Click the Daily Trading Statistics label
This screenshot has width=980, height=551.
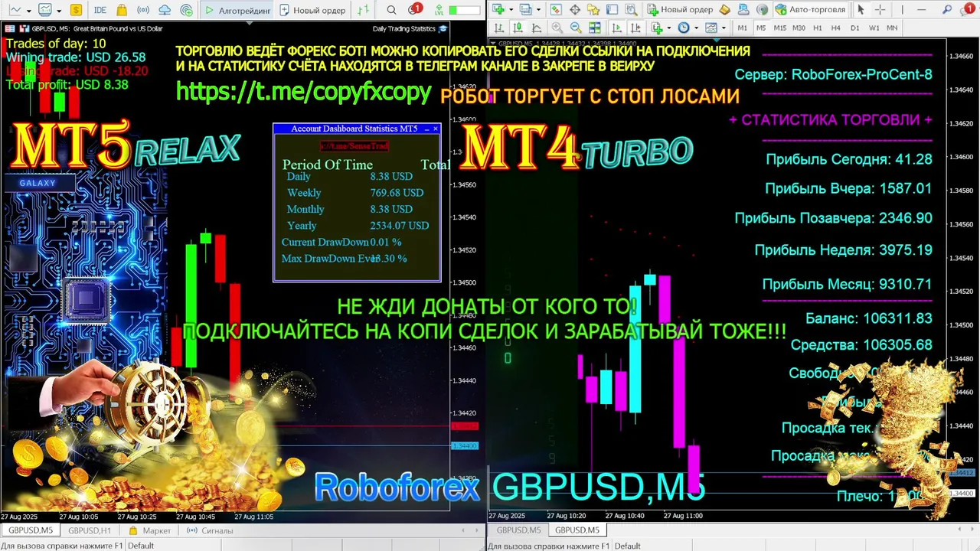point(404,28)
